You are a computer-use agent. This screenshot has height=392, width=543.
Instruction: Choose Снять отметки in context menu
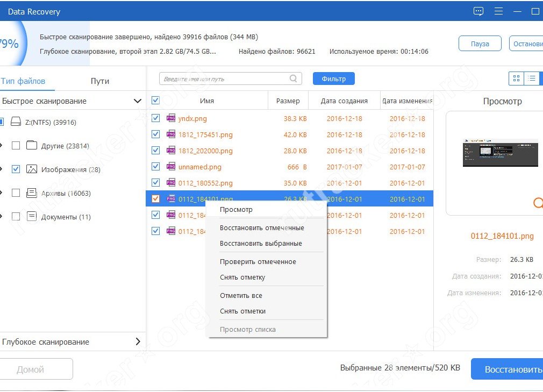pyautogui.click(x=266, y=311)
